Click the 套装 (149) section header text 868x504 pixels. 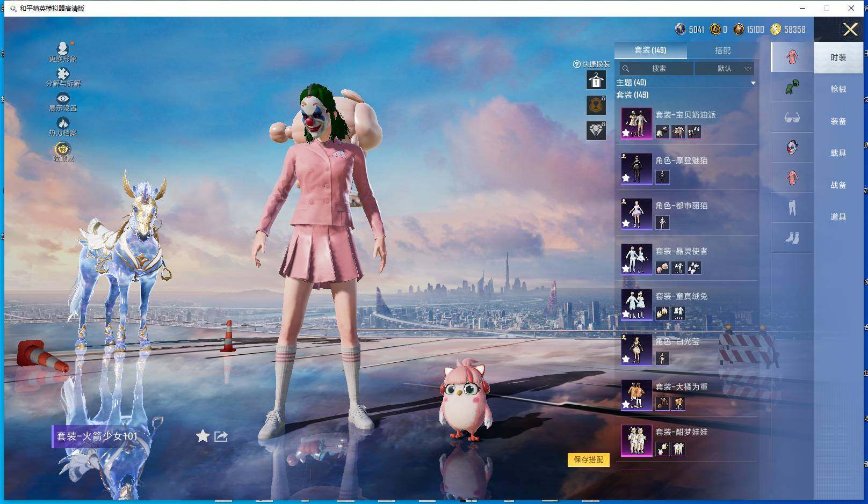[x=632, y=95]
